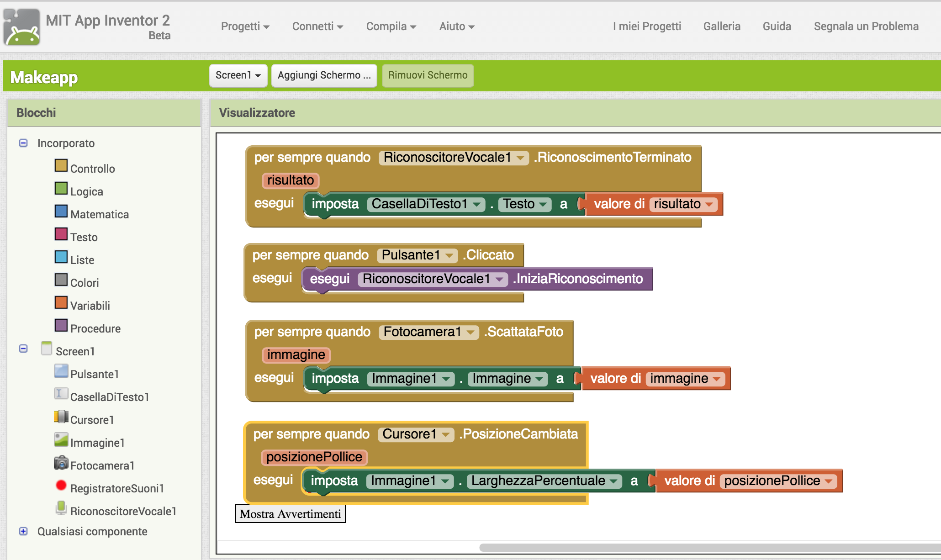Click the Immagine1 image component icon
941x560 pixels.
[x=61, y=439]
